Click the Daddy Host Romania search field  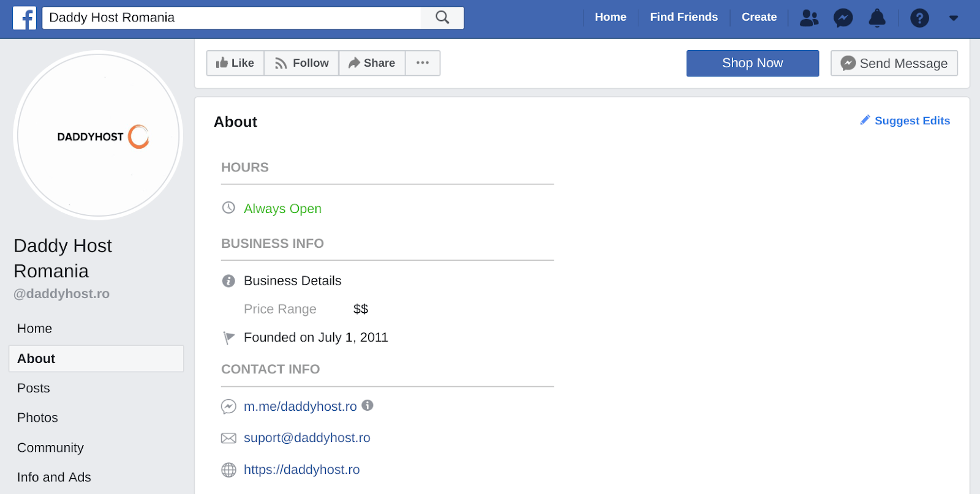pos(232,18)
